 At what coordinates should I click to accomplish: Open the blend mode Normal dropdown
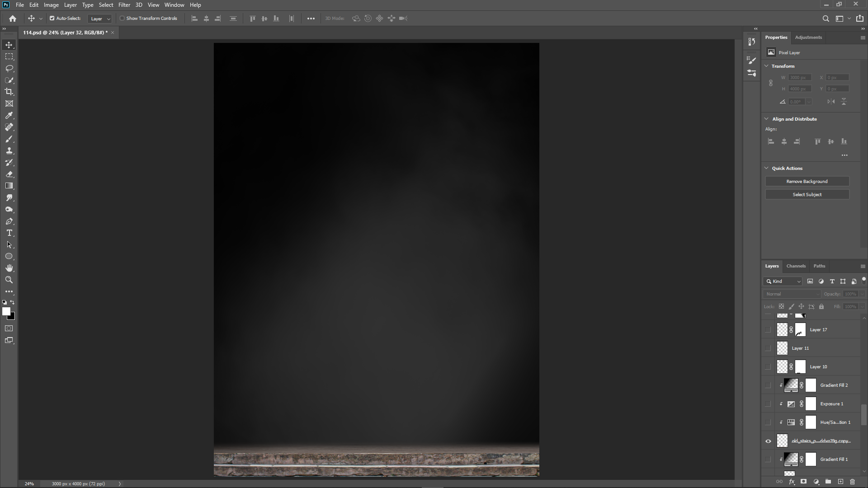[x=792, y=294]
